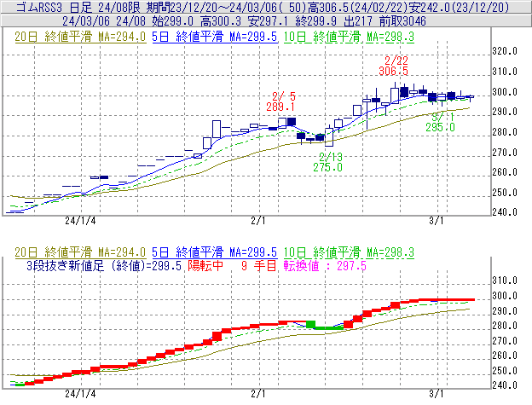Image resolution: width=532 pixels, height=405 pixels.
Task: Select the 2/22 306.5 high annotation
Action: [x=393, y=66]
